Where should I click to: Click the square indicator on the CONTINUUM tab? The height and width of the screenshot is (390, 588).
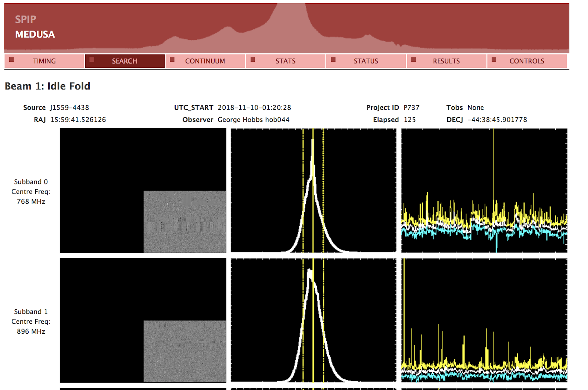coord(172,60)
